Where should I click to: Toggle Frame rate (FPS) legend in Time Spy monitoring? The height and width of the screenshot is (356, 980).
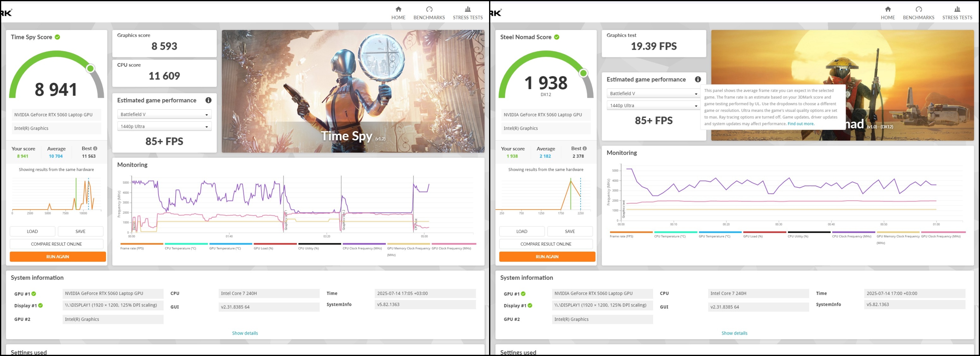[x=132, y=248]
